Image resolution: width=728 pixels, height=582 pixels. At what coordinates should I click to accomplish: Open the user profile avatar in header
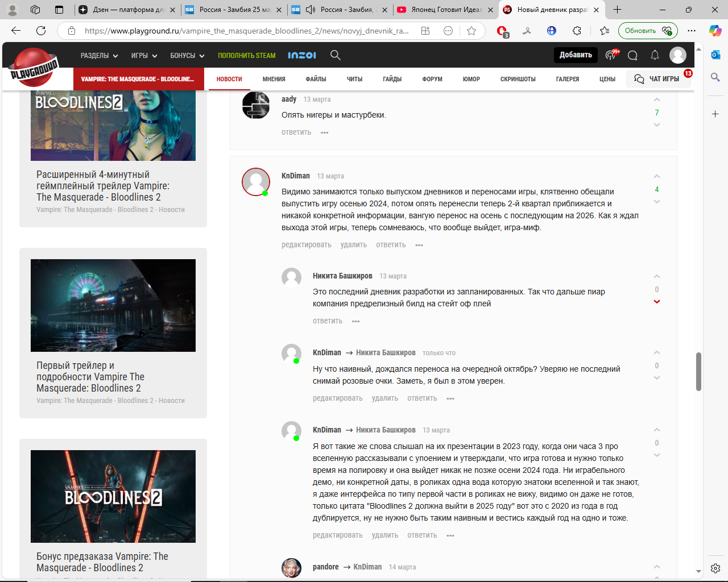coord(678,55)
